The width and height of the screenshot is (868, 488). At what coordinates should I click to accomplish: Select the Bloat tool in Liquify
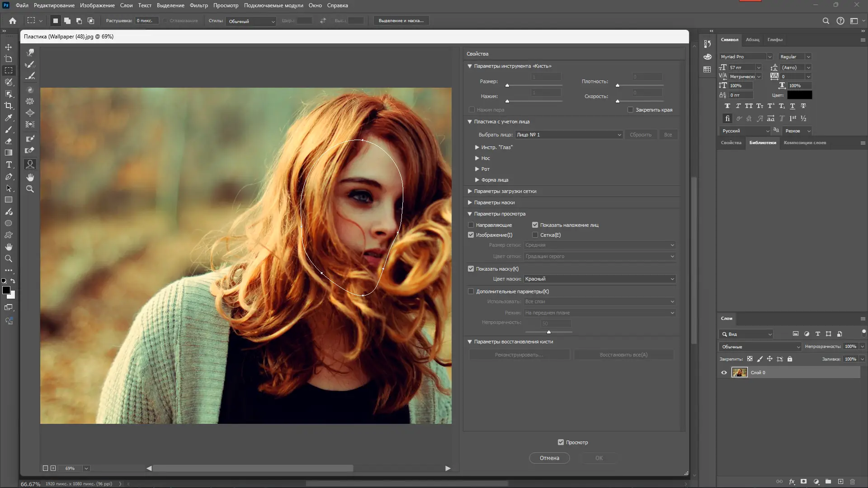pyautogui.click(x=30, y=113)
